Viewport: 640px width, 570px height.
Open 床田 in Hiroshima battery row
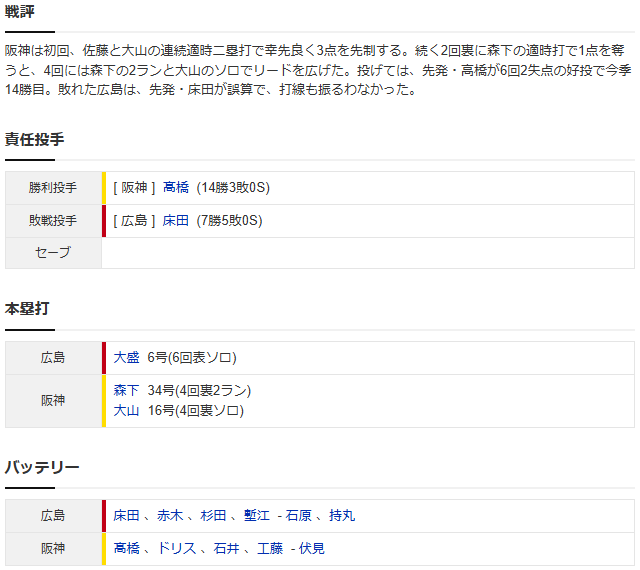coord(127,515)
